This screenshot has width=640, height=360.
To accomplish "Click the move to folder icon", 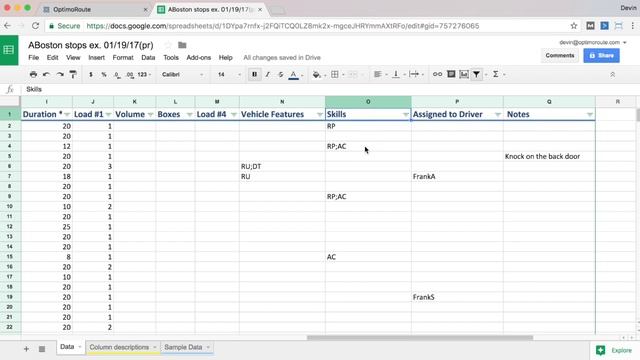I will point(182,45).
